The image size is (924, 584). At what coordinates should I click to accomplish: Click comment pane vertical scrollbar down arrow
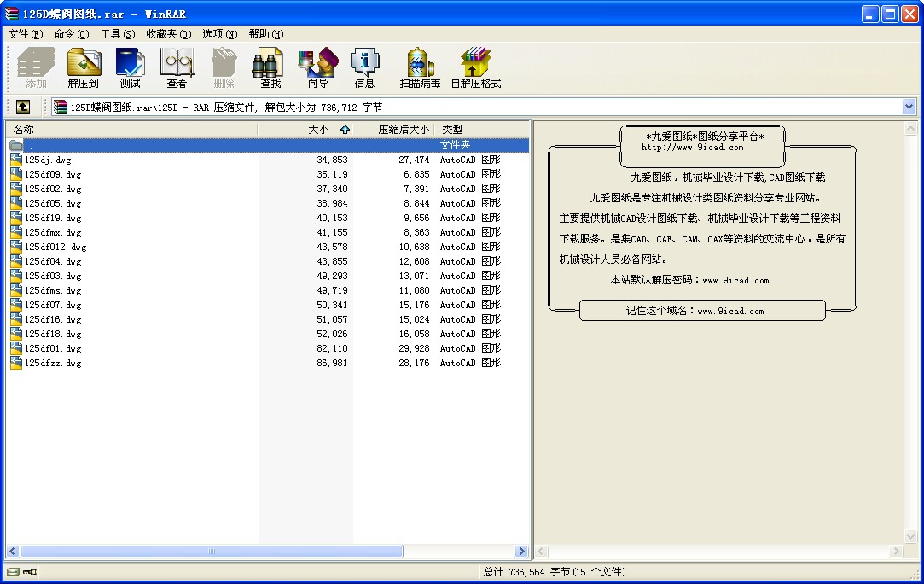tap(910, 537)
